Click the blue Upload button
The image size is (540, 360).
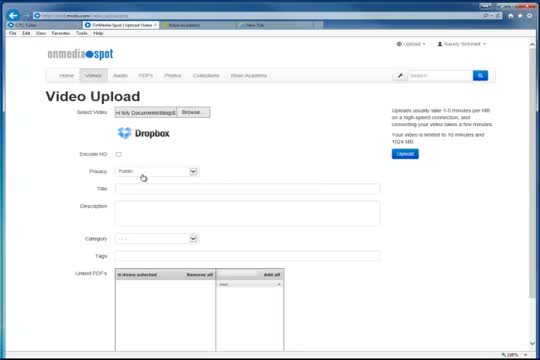405,154
